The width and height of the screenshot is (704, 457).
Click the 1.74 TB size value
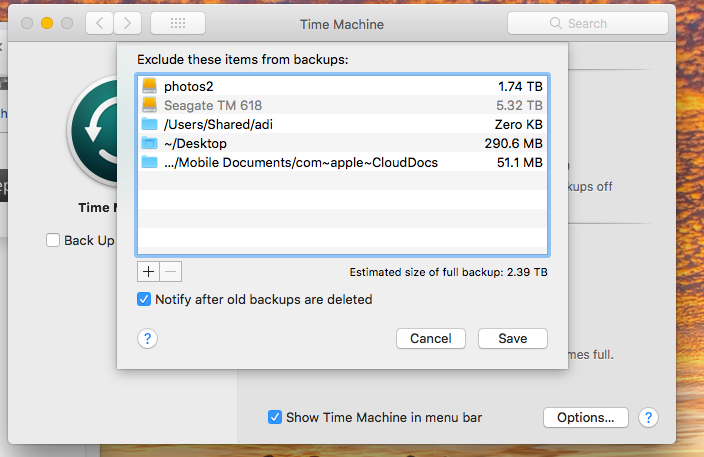tap(520, 86)
